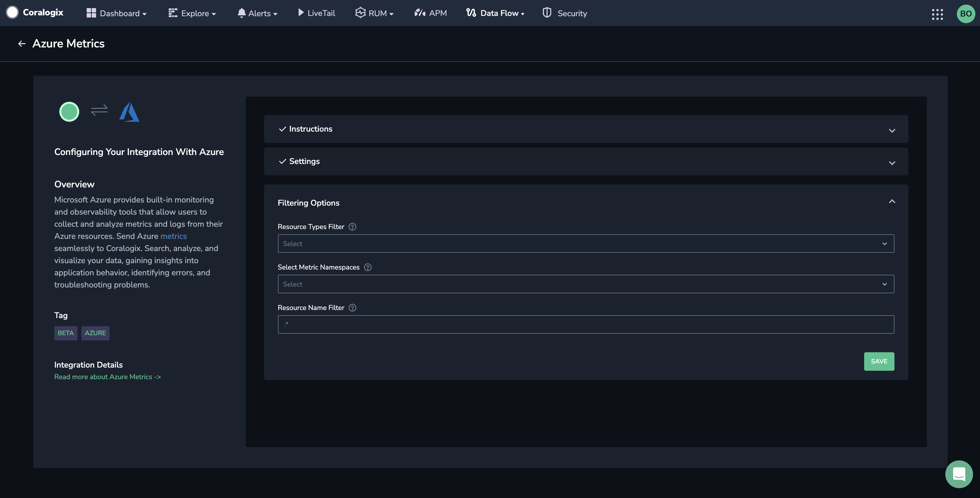Open the apps grid menu icon
The image size is (980, 498).
click(x=938, y=14)
